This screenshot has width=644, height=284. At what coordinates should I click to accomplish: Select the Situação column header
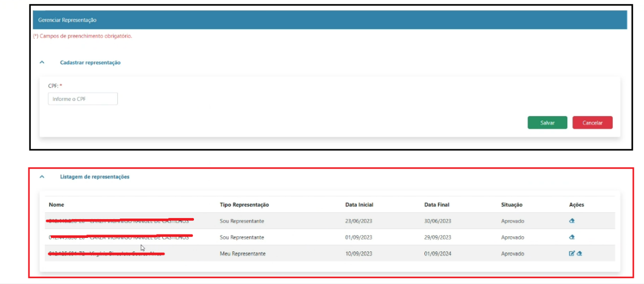[511, 205]
